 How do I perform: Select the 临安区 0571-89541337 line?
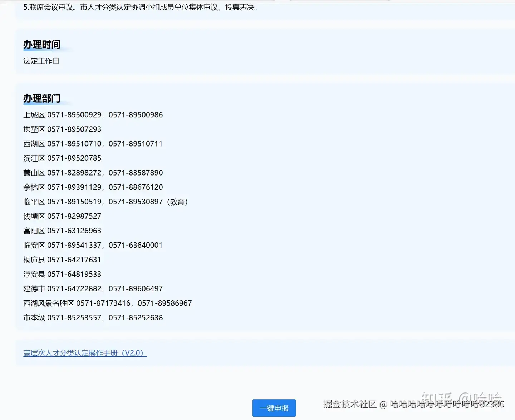point(93,245)
